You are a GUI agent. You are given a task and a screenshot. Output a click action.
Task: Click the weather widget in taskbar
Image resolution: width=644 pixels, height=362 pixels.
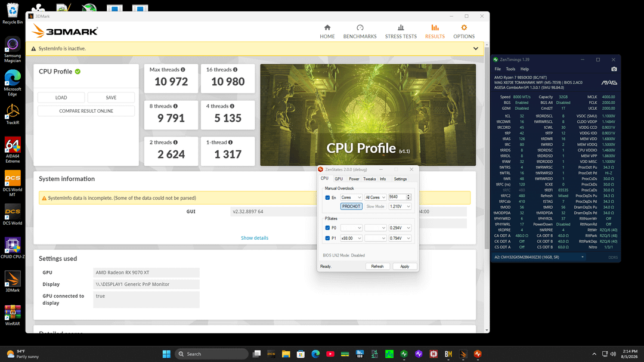click(x=23, y=354)
